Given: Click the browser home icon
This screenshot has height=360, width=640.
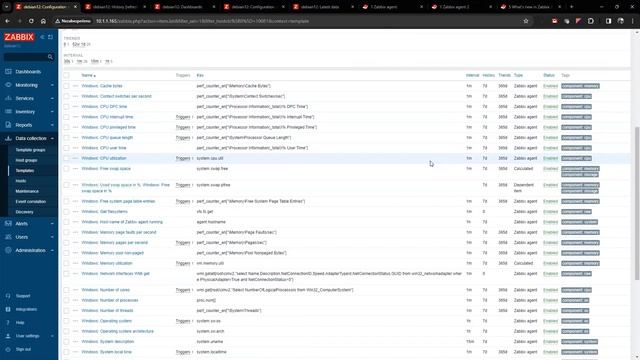Looking at the screenshot, I should point(43,21).
